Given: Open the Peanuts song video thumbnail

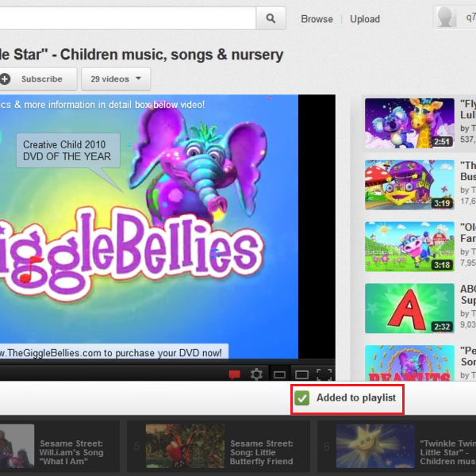Looking at the screenshot, I should [x=409, y=363].
